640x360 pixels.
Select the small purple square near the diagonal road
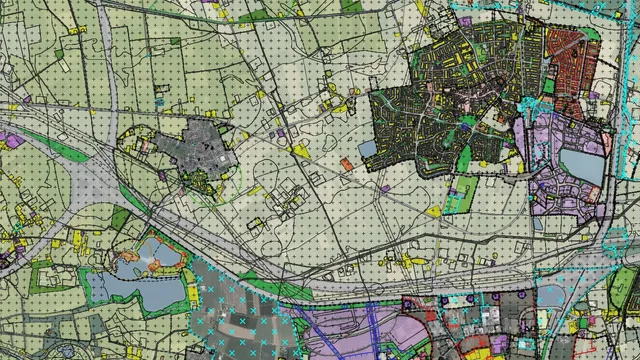point(385,189)
